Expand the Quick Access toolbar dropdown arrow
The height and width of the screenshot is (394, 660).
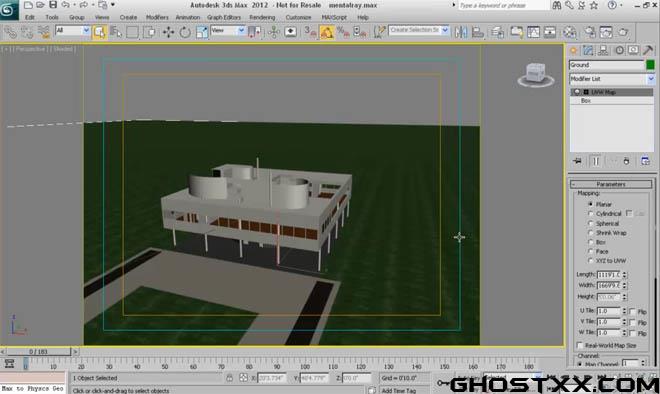[113, 5]
